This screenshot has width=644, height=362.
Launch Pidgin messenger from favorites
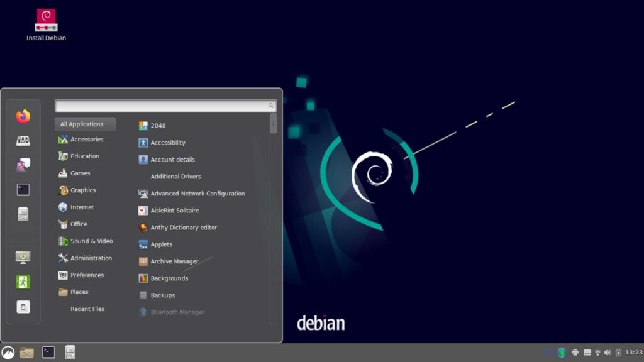pos(23,165)
